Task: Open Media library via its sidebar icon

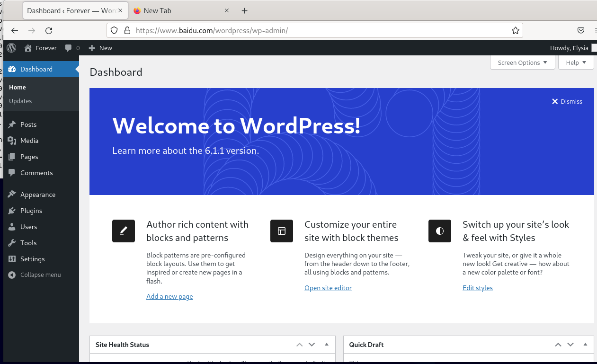Action: [x=12, y=141]
